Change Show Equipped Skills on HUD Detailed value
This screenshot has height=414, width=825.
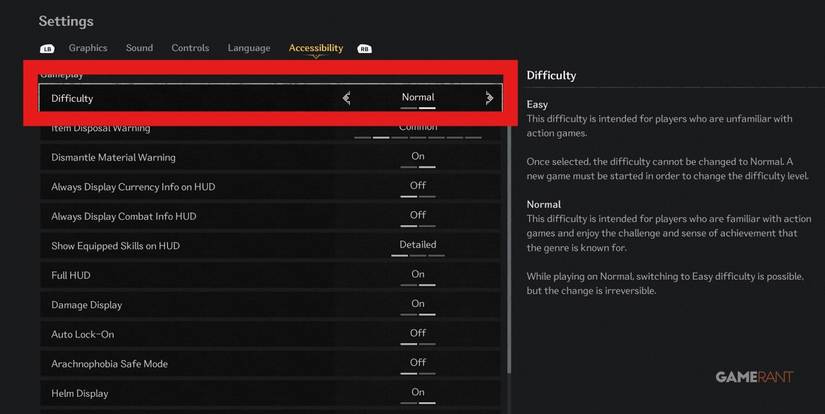click(418, 245)
